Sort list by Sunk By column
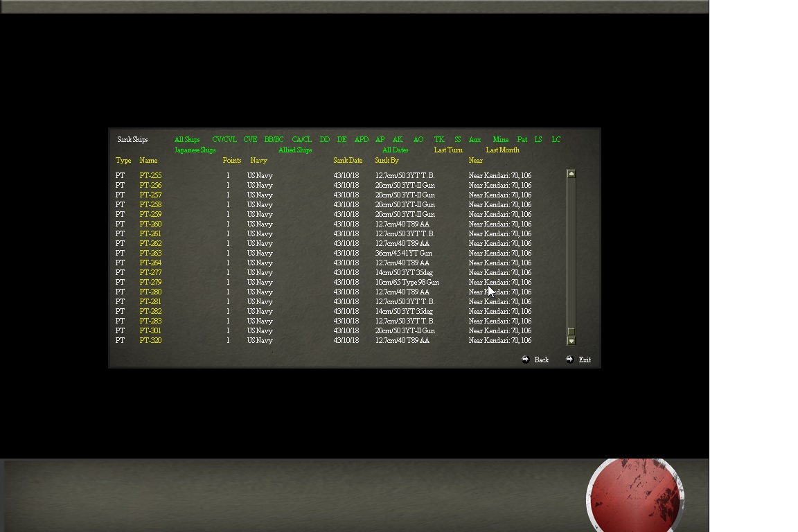Viewport: 798px width, 532px height. pyautogui.click(x=387, y=161)
